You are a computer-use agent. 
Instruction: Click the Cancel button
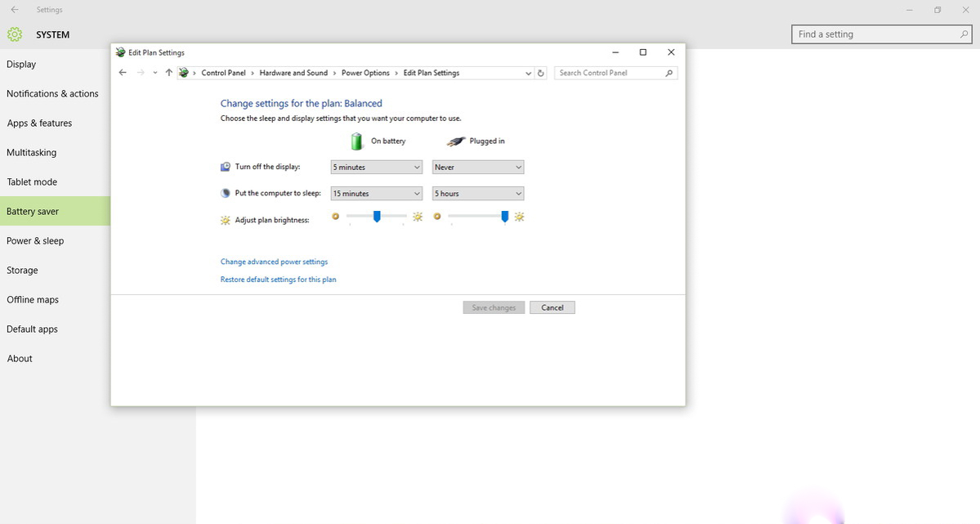552,307
